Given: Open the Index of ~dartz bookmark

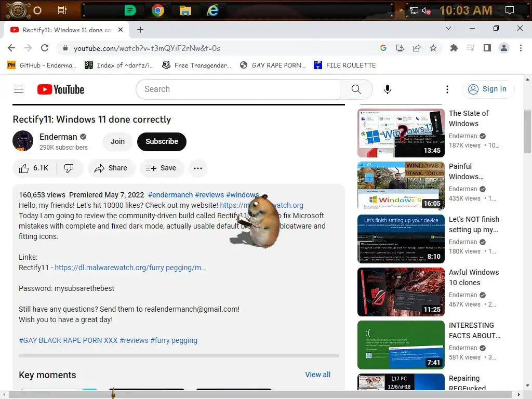Looking at the screenshot, I should [x=119, y=65].
